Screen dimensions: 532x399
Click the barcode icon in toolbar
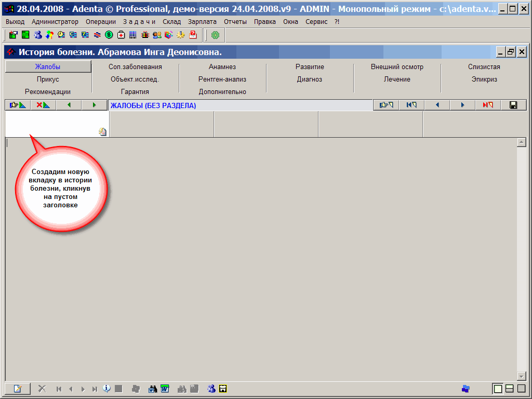(x=132, y=35)
